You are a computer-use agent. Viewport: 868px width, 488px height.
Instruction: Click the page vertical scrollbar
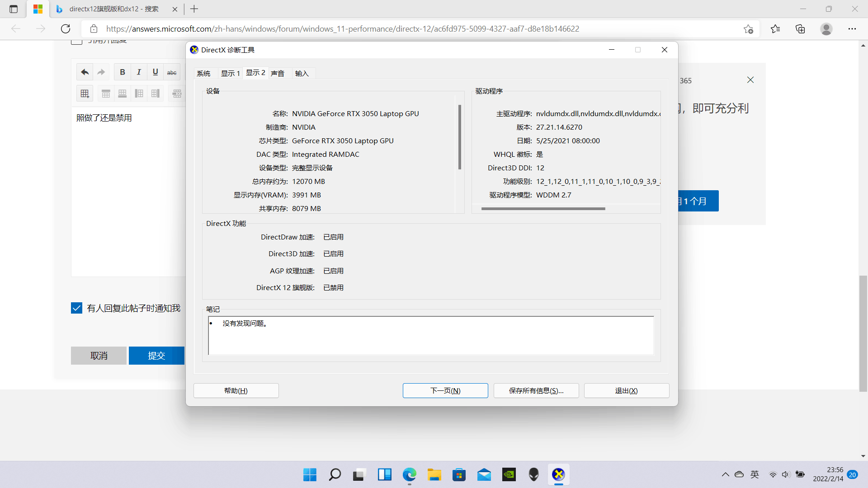tap(863, 333)
